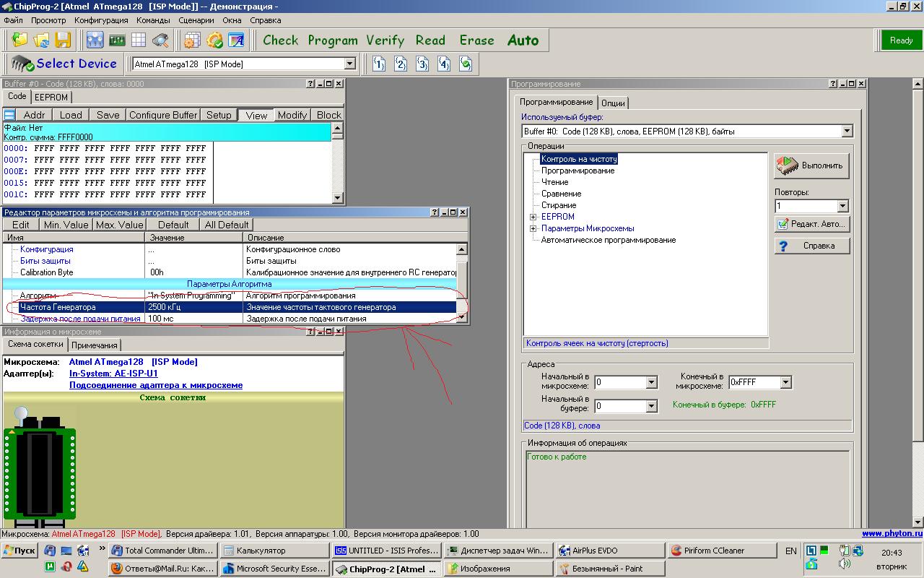Open the Сценарии menu
The height and width of the screenshot is (578, 924).
click(x=196, y=20)
